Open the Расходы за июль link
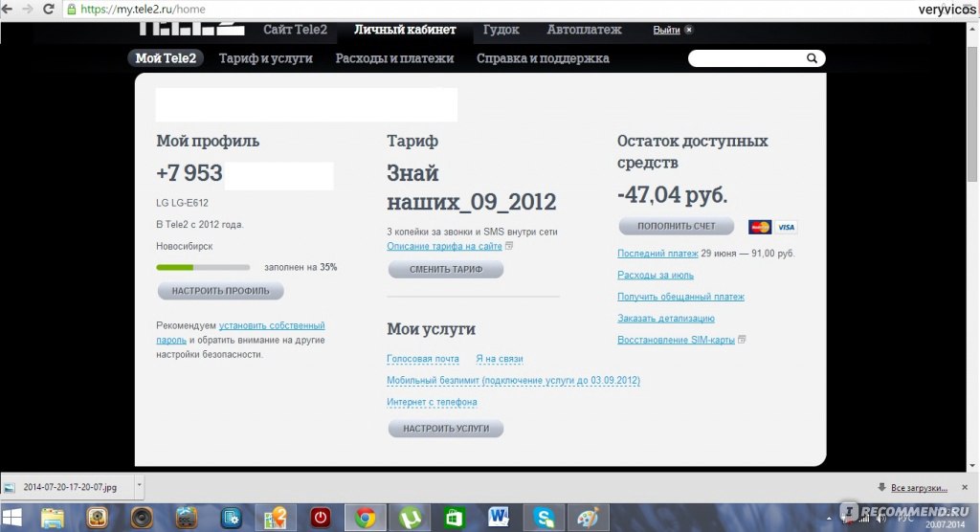The width and height of the screenshot is (980, 532). (656, 275)
